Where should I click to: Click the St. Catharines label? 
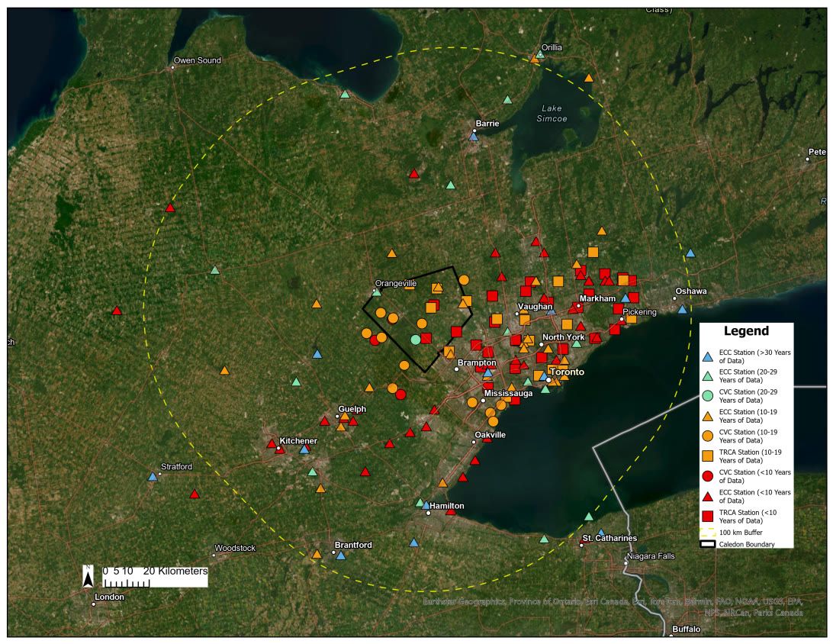click(x=609, y=538)
